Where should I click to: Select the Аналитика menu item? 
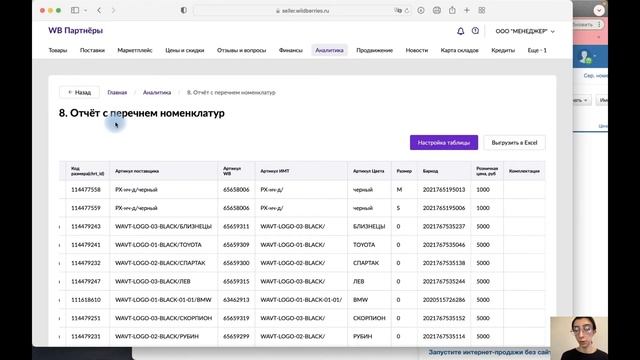(329, 50)
